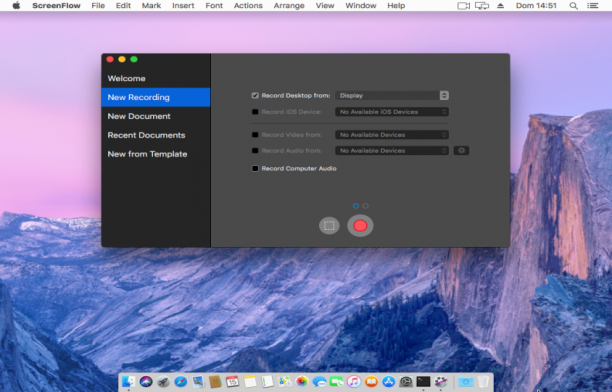Select Welcome in the sidebar
Screen dimensions: 612x392
click(156, 78)
